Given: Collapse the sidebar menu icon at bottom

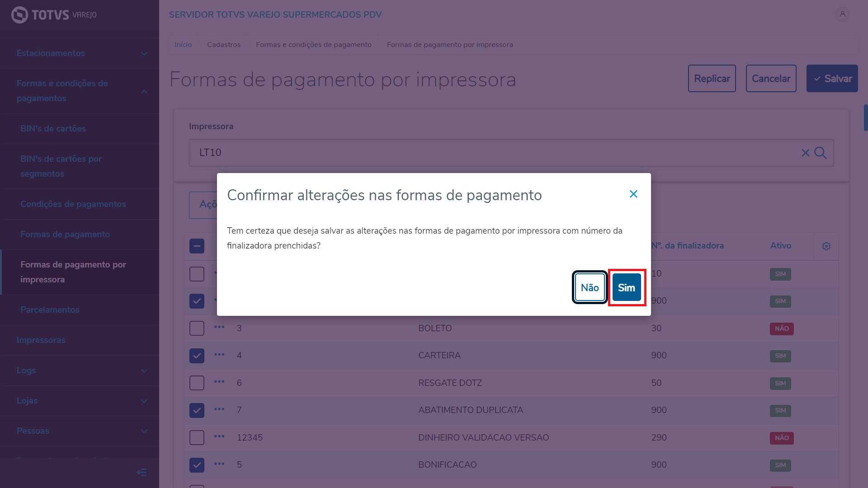Looking at the screenshot, I should [x=142, y=473].
